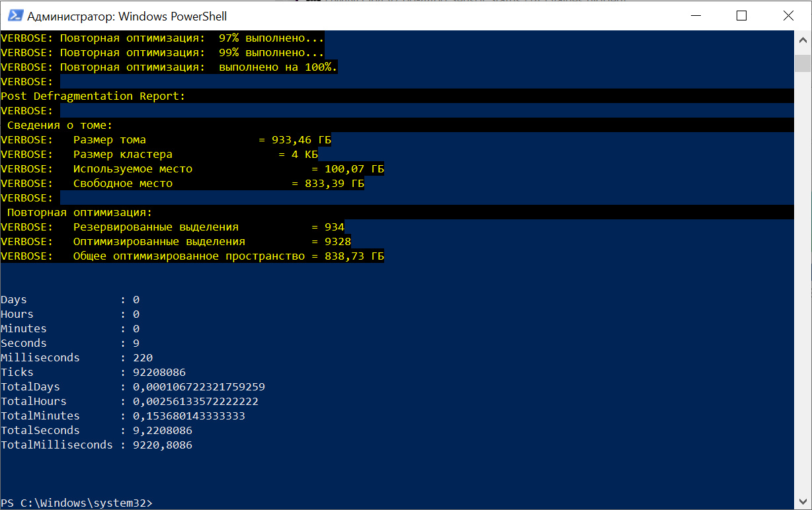Click cluster size value '4 КБ'
This screenshot has height=510, width=812.
point(305,155)
